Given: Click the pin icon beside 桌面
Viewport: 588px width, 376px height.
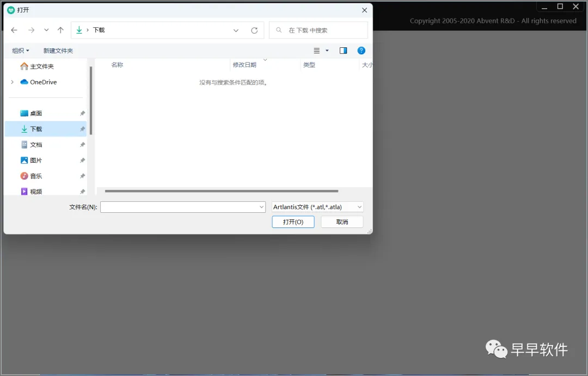Looking at the screenshot, I should click(x=82, y=113).
